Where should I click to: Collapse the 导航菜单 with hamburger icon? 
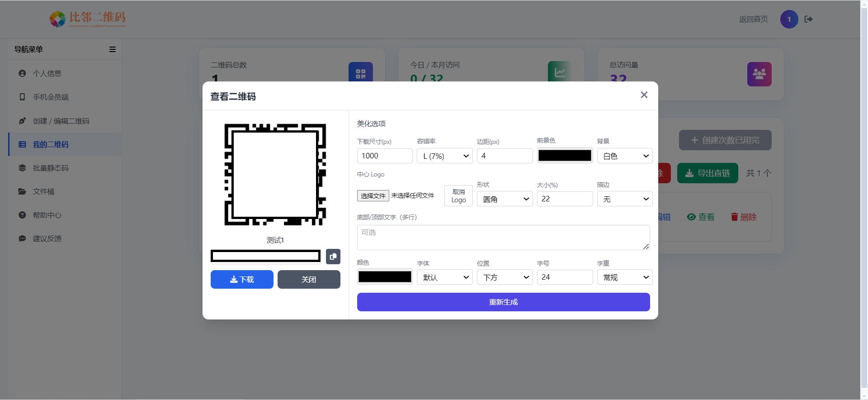[113, 49]
